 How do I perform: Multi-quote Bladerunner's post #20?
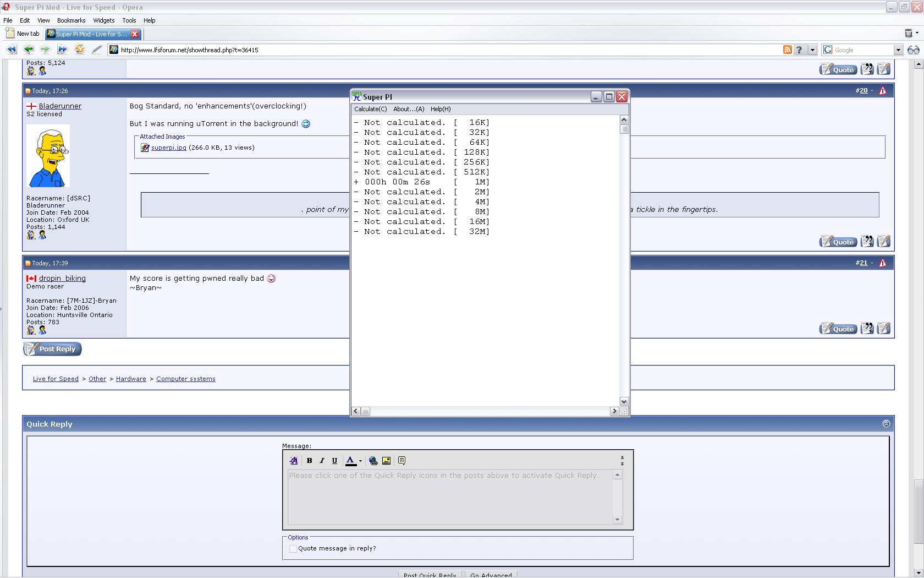coord(867,241)
